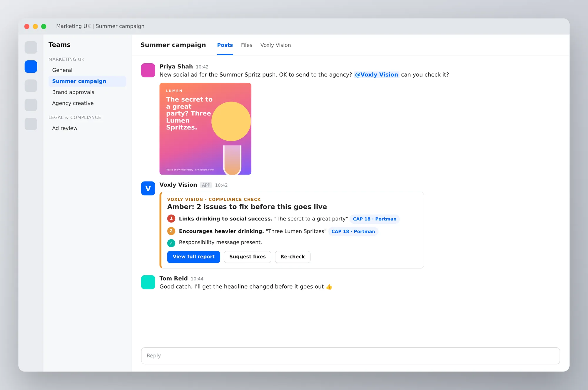Image resolution: width=588 pixels, height=390 pixels.
Task: Click CAP 18 · Portman tag on issue 1
Action: [x=375, y=219]
